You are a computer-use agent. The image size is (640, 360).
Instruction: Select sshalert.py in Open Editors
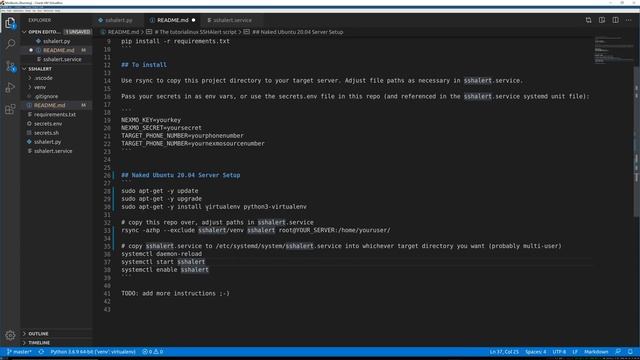(56, 41)
